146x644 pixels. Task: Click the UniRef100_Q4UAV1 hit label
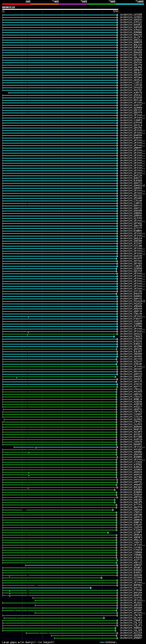click(131, 379)
